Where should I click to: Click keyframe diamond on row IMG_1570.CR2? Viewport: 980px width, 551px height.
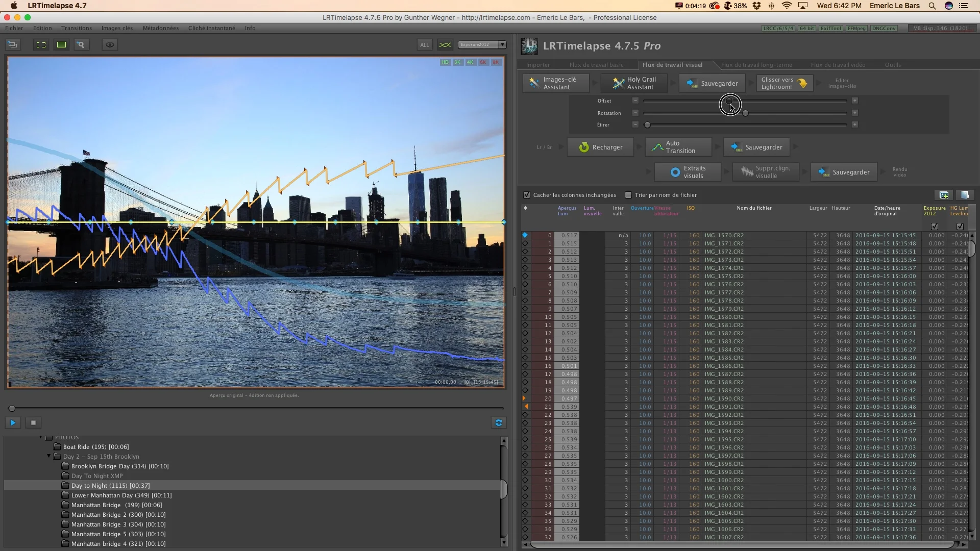pyautogui.click(x=525, y=235)
